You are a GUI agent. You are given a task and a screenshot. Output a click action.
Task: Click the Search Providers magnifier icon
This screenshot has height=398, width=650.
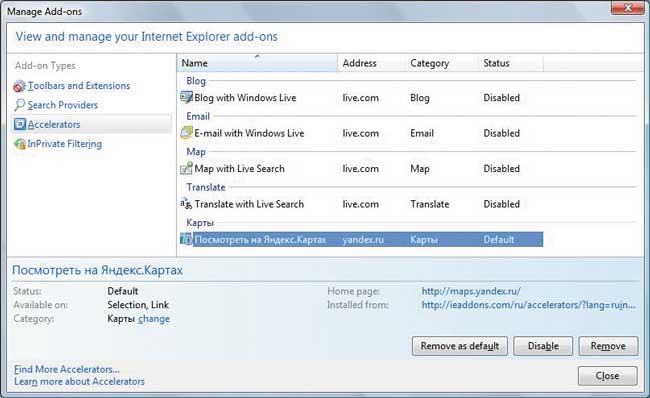pyautogui.click(x=19, y=105)
